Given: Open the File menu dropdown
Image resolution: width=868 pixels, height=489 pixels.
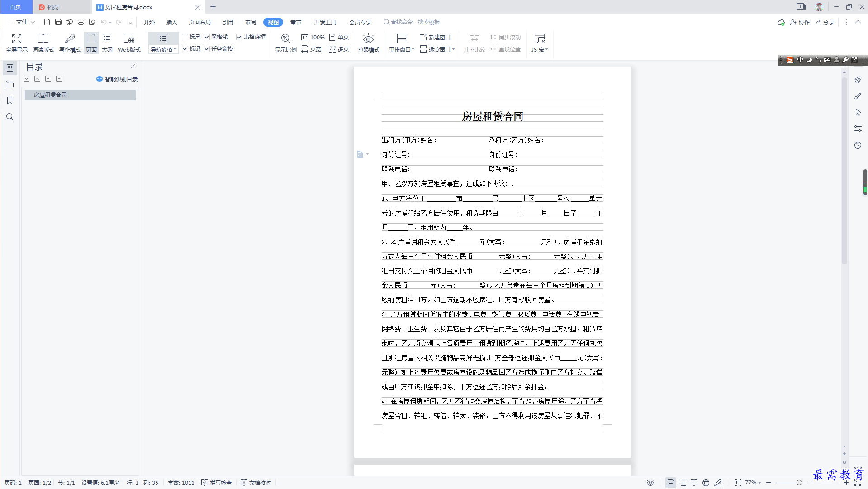Looking at the screenshot, I should coord(21,22).
